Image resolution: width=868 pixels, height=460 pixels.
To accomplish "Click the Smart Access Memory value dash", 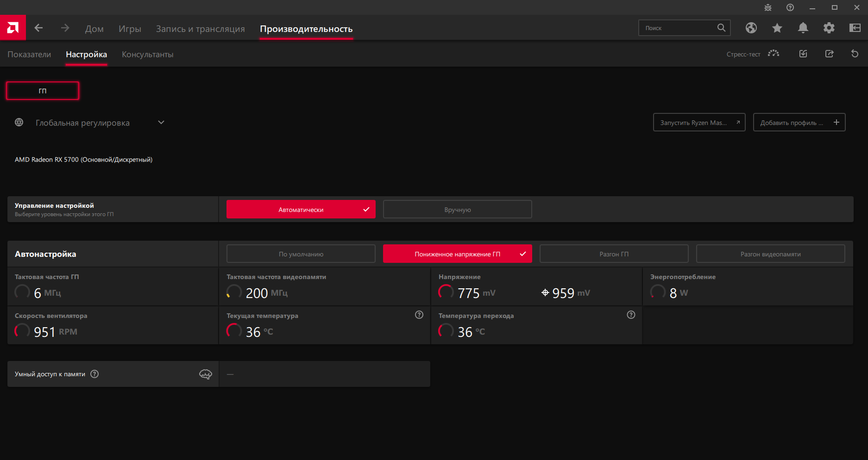I will 230,374.
